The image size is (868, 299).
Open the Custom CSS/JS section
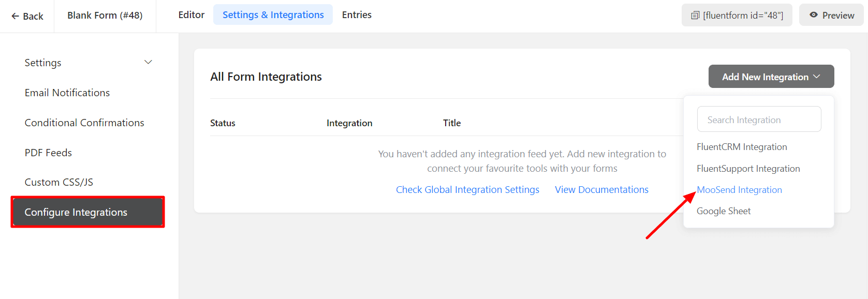59,182
